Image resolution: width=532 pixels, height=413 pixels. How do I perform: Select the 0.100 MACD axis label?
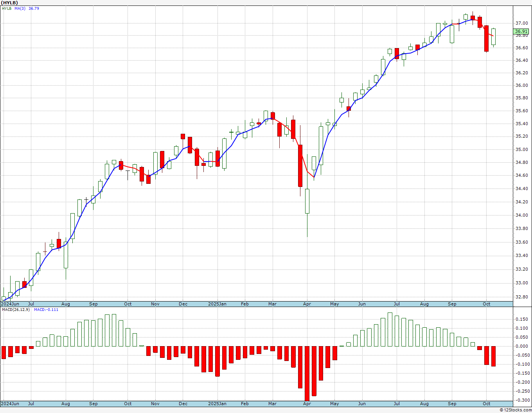point(521,329)
